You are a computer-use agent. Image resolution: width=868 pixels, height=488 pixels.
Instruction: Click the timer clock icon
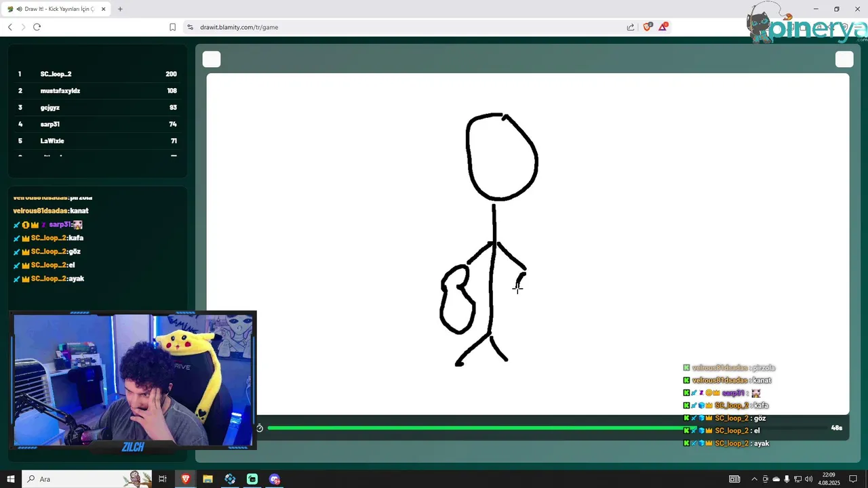(259, 428)
